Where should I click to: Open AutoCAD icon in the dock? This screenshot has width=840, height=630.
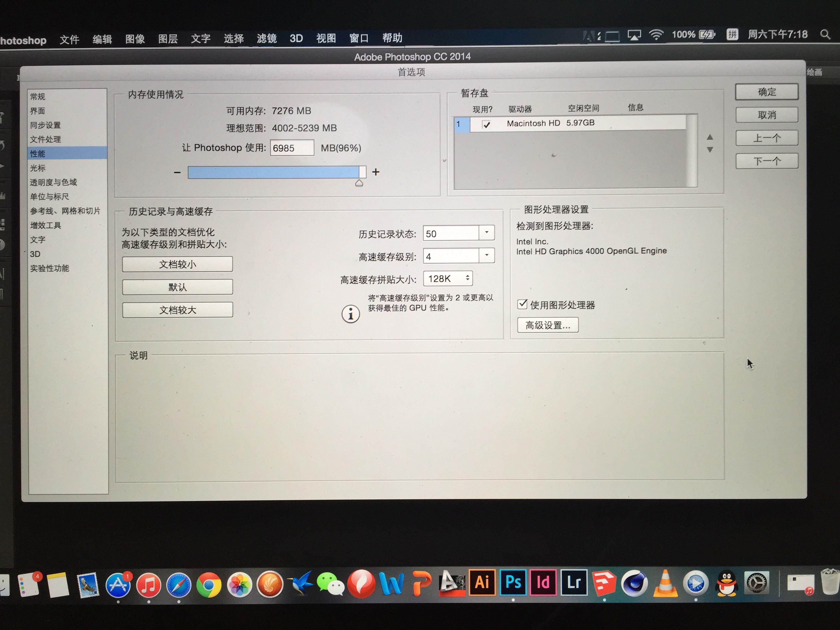451,583
